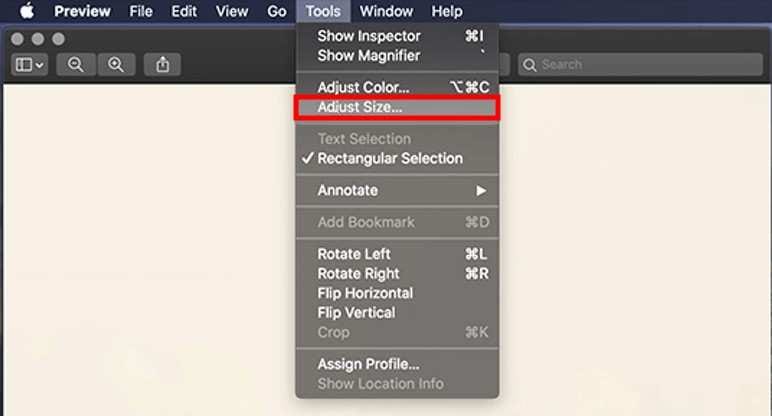Toggle Rectangular Selection checkmark option
The height and width of the screenshot is (416, 772).
pos(389,158)
